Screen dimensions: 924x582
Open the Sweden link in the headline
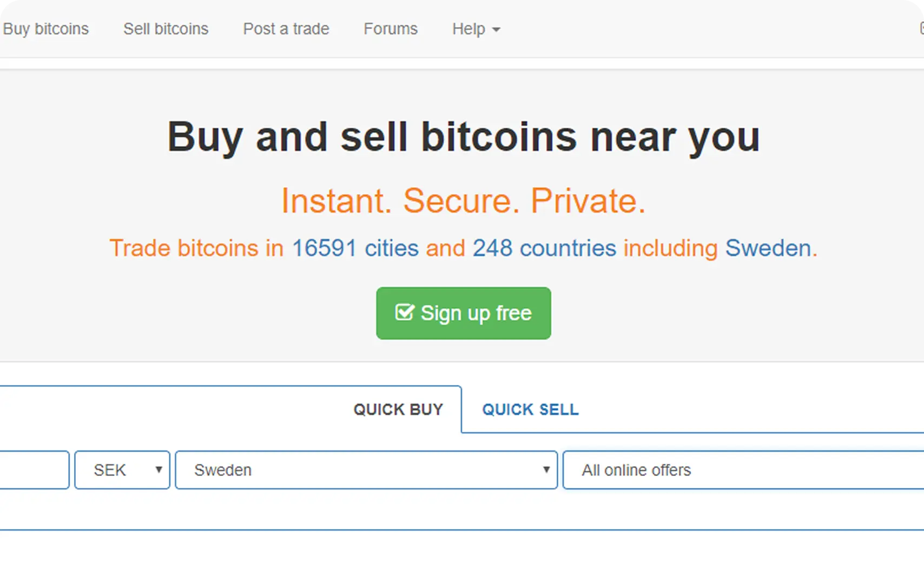[x=768, y=248]
